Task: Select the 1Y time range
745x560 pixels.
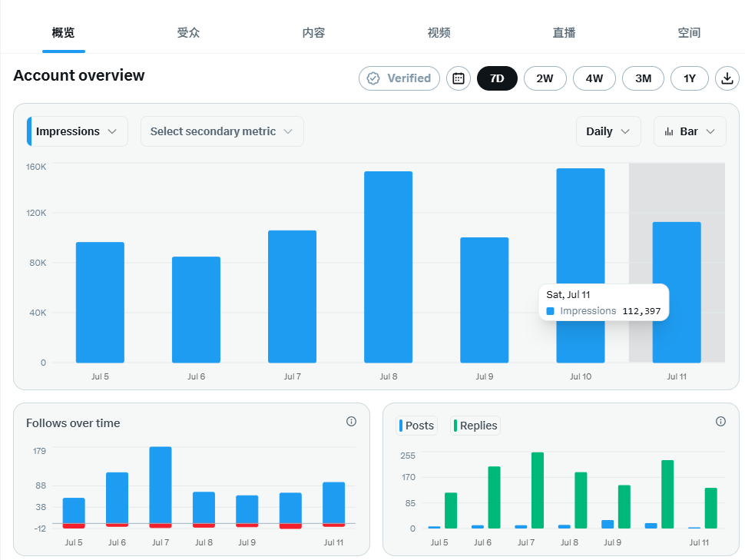Action: [x=690, y=78]
